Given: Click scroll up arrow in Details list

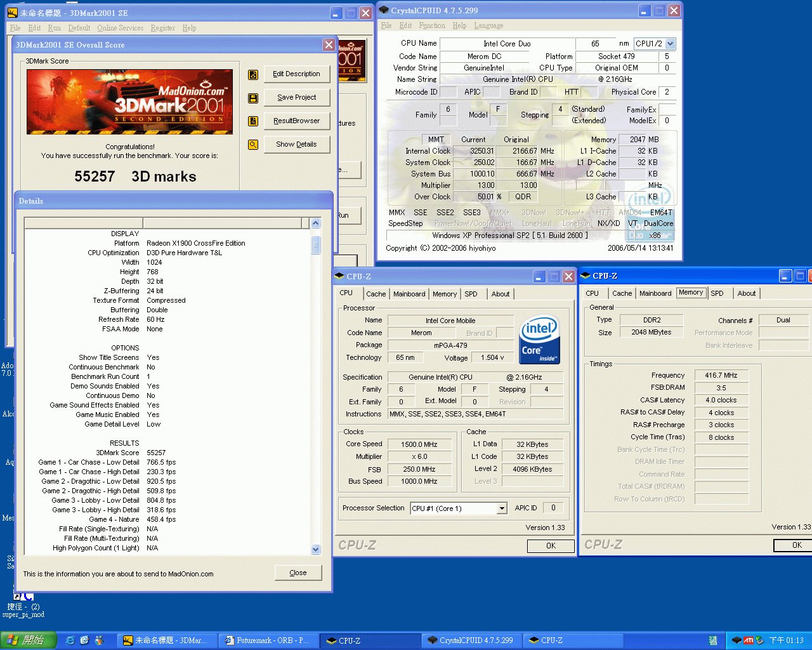Looking at the screenshot, I should (x=316, y=223).
